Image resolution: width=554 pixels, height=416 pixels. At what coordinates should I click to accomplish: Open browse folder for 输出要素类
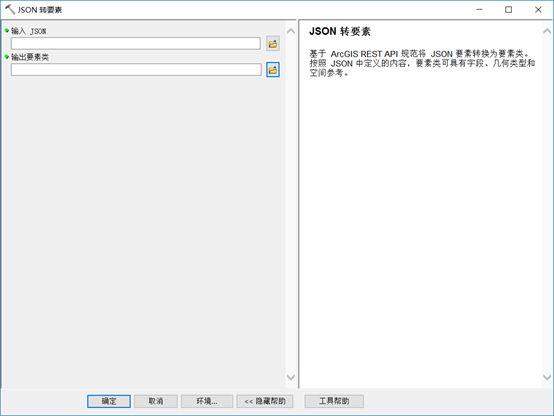273,70
